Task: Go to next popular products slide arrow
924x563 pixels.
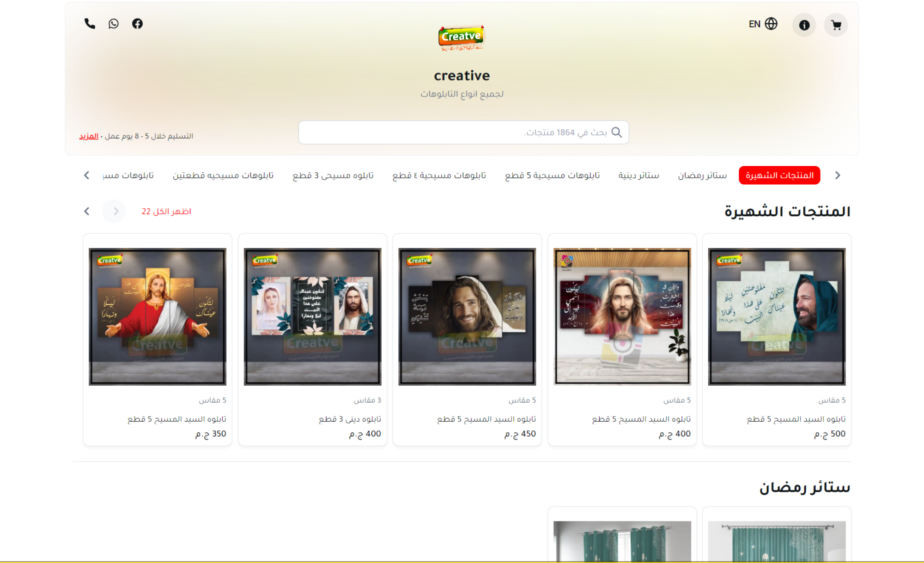Action: 87,212
